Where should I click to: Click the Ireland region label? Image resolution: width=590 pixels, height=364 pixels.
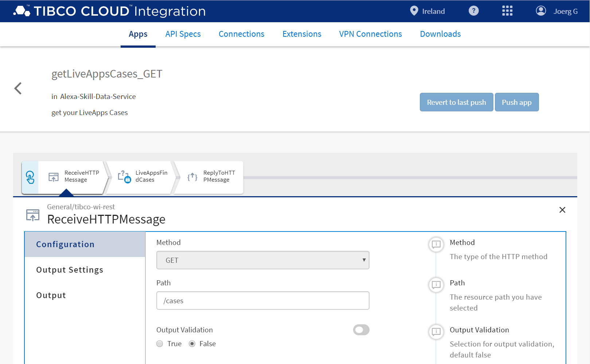(433, 11)
